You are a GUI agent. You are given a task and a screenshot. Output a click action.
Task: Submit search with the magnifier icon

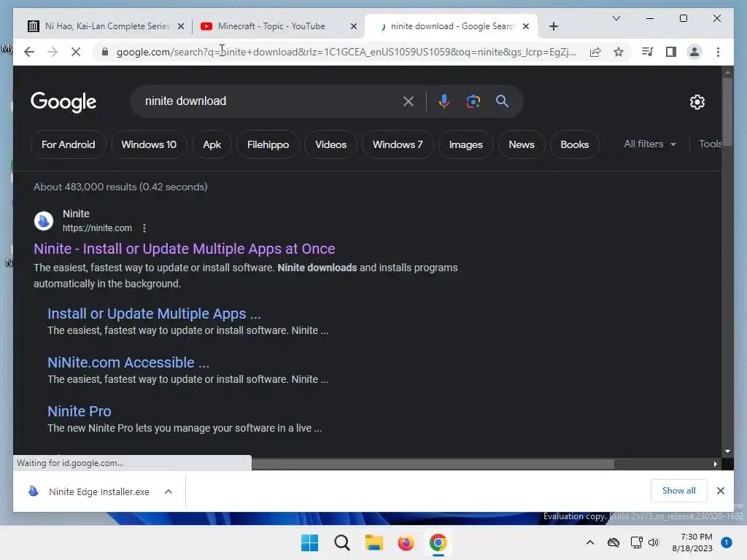(502, 101)
